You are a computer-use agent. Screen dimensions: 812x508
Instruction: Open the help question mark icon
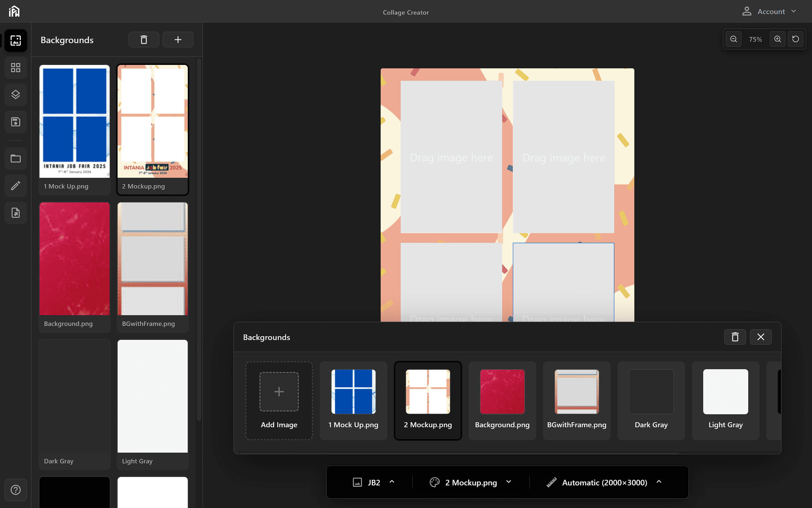[x=16, y=490]
